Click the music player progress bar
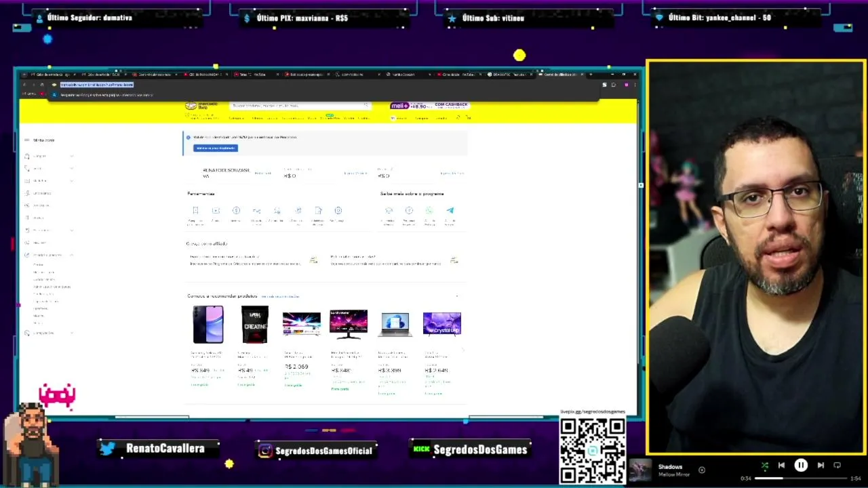This screenshot has width=868, height=488. (x=802, y=479)
